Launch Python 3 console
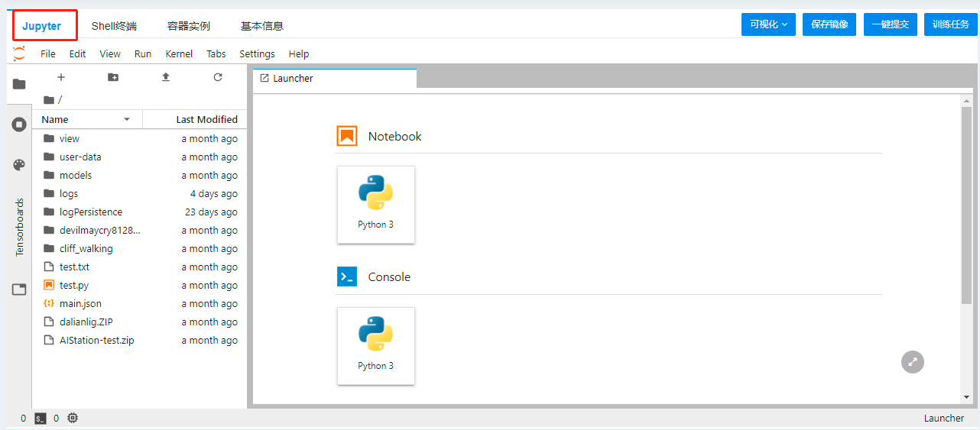 375,346
